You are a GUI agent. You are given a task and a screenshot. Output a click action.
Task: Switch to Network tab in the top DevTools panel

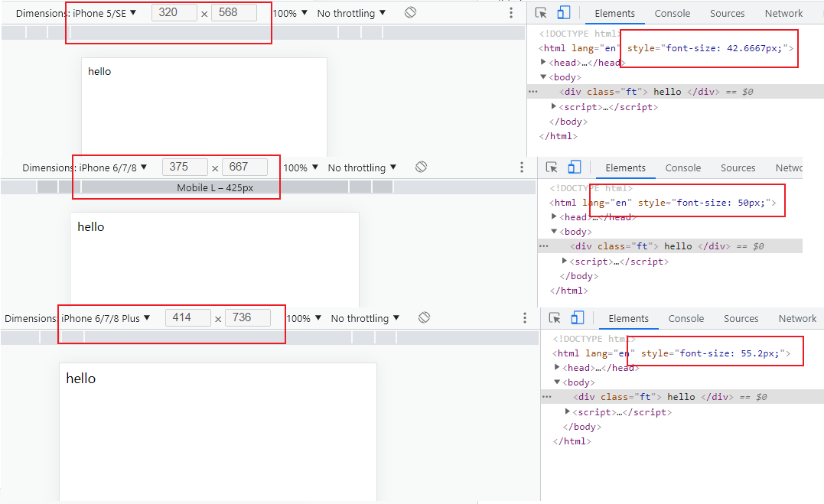pos(783,13)
